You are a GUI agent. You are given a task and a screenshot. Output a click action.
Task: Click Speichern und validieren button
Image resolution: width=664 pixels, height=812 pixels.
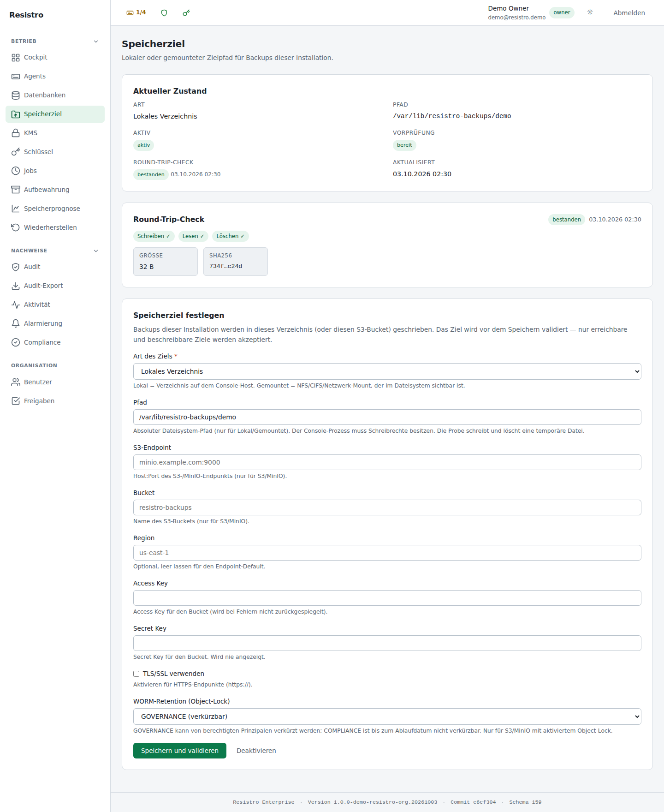pyautogui.click(x=180, y=751)
